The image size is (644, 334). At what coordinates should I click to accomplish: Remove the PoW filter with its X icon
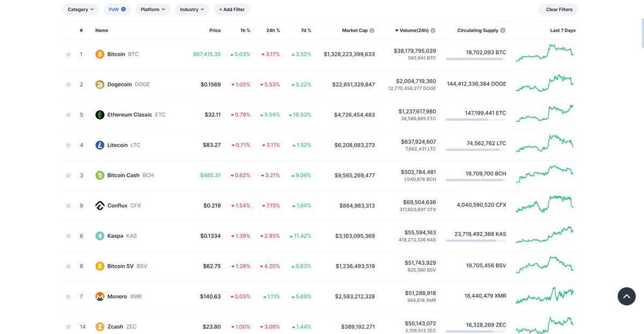point(123,9)
